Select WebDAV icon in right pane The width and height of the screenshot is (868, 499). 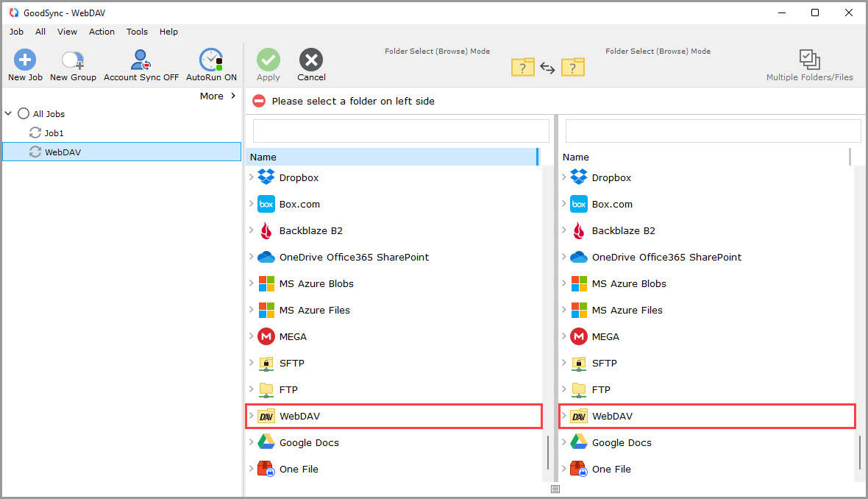point(579,416)
